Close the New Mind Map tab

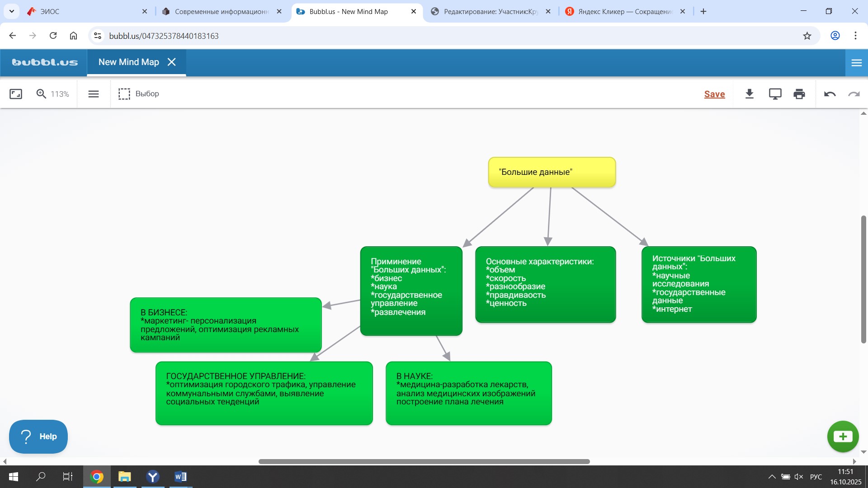[172, 62]
